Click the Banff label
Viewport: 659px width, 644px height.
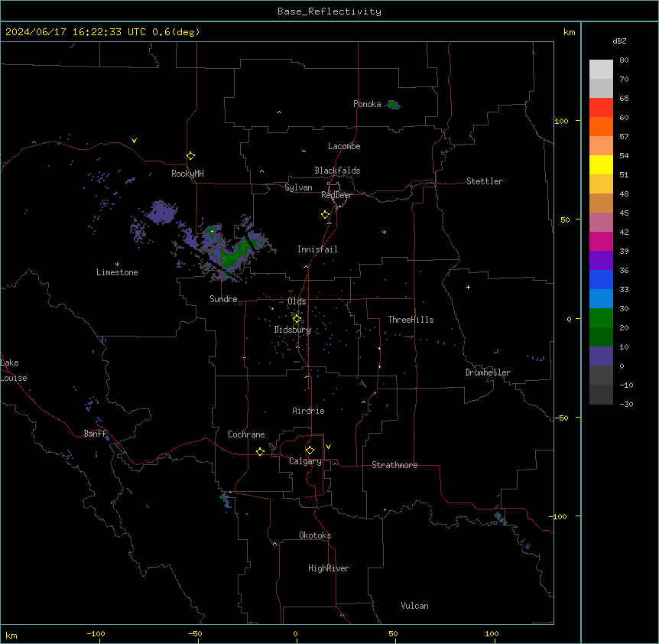tap(95, 434)
